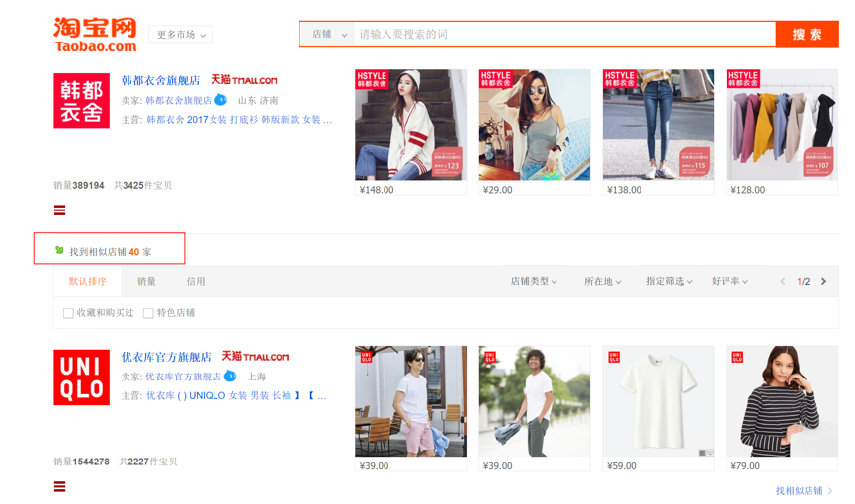
Task: Focus the search keyword input field
Action: pyautogui.click(x=564, y=35)
